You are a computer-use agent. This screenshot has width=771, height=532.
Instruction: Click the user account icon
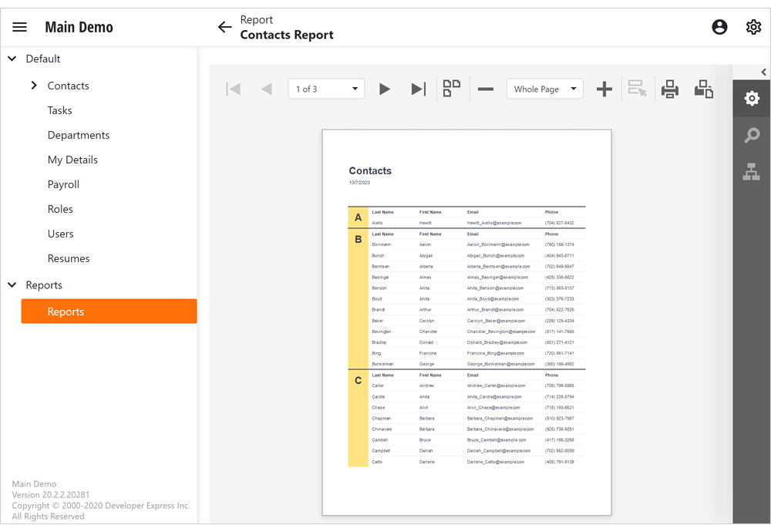(x=719, y=26)
